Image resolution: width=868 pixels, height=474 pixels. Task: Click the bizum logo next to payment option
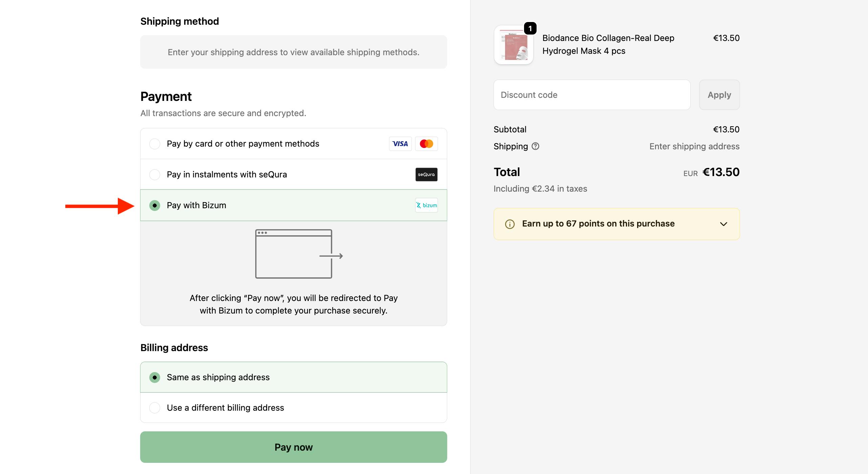coord(426,205)
